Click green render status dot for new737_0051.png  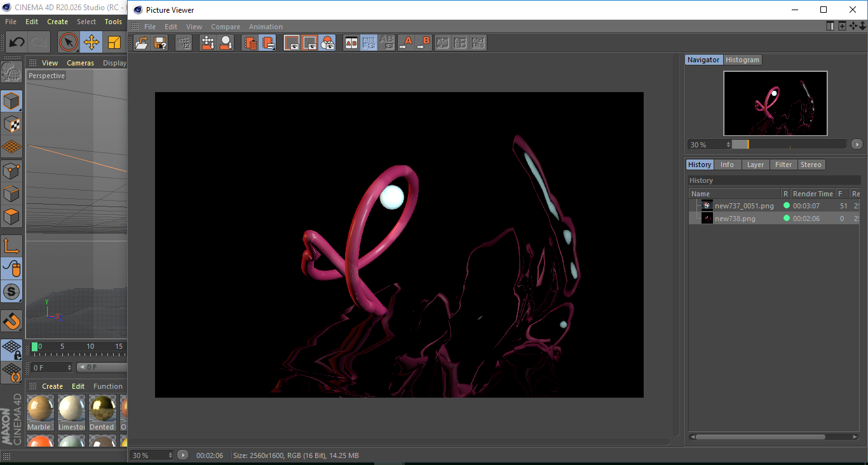[787, 206]
